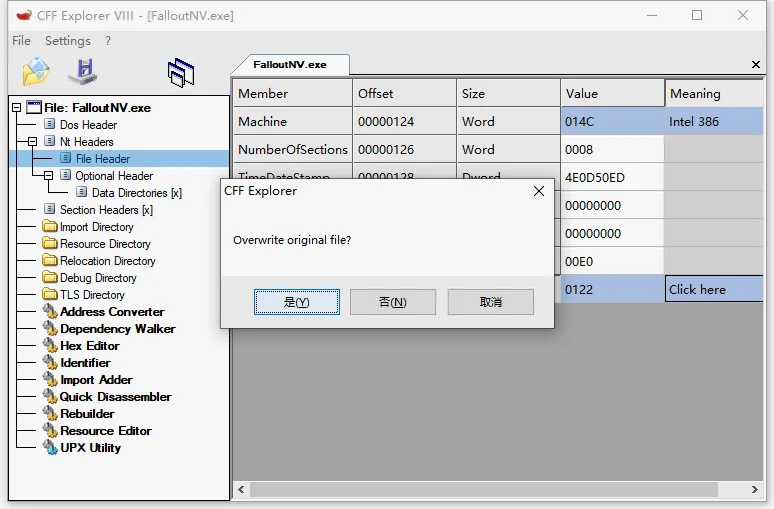The image size is (774, 509).
Task: Select the Section Headers page icon
Action: click(x=49, y=209)
